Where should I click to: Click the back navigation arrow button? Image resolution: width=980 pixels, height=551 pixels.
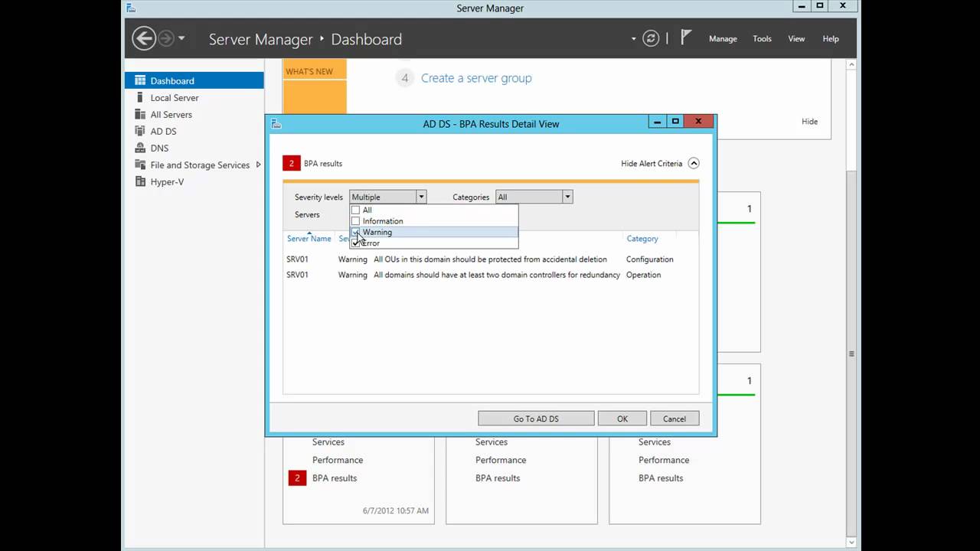point(144,38)
